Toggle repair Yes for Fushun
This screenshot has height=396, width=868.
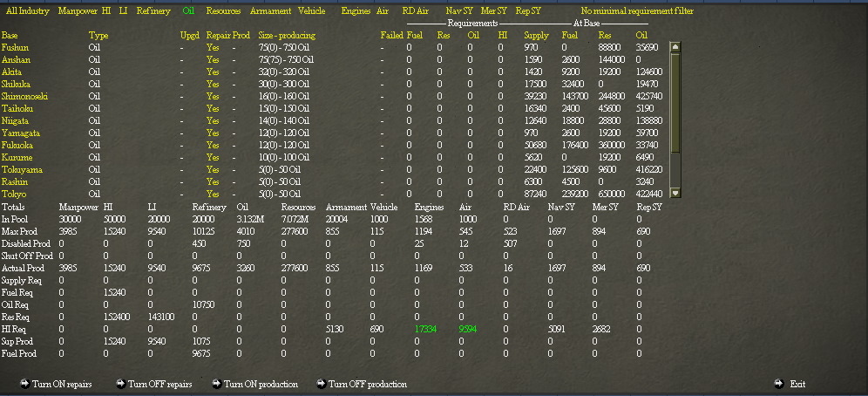tap(213, 48)
